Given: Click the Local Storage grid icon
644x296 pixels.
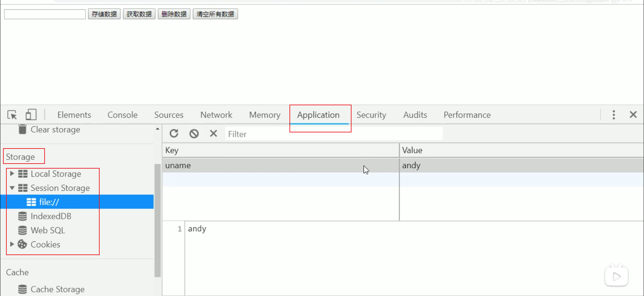Looking at the screenshot, I should coord(23,174).
